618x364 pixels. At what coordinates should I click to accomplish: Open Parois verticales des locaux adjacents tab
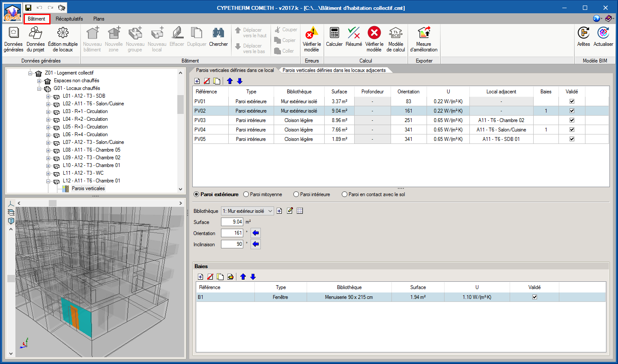(334, 70)
